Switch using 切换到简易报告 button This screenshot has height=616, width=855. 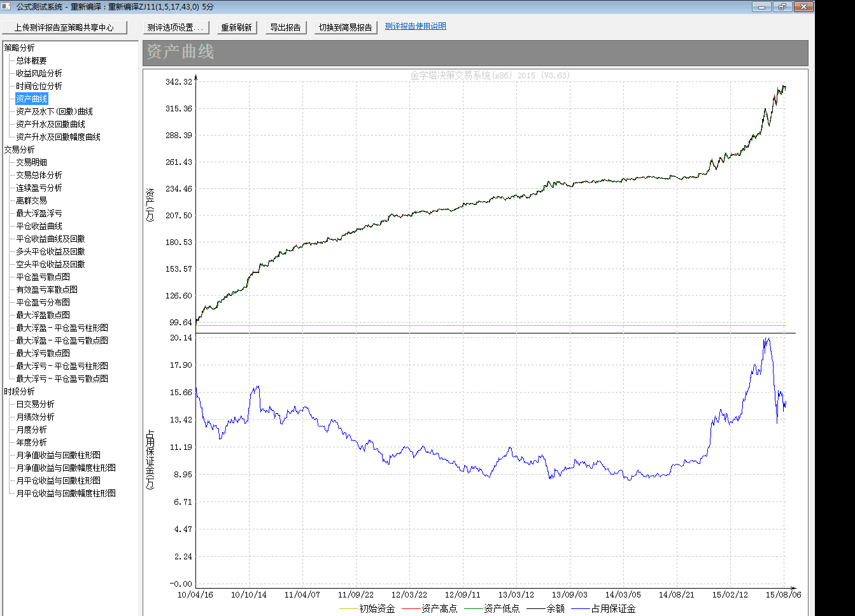345,27
